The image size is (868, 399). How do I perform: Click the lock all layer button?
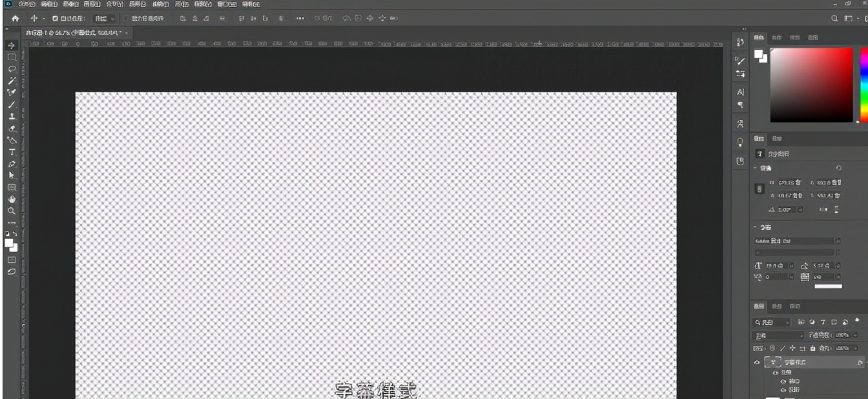pos(812,348)
